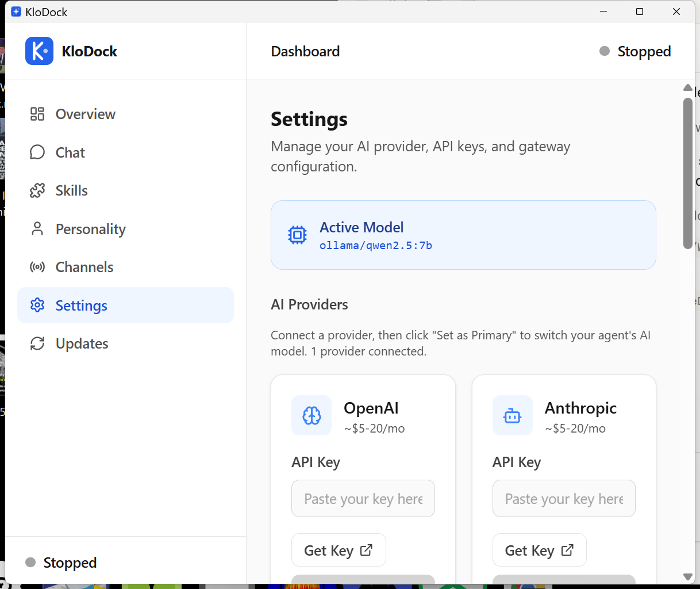
Task: Click the OpenAI API Key field
Action: point(363,498)
